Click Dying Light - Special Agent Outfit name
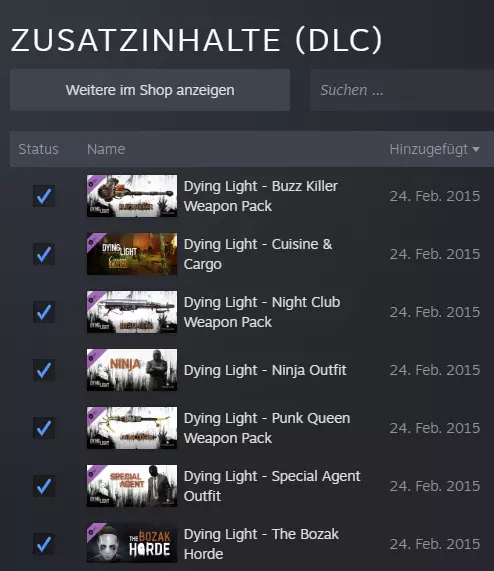The height and width of the screenshot is (571, 494). tap(272, 486)
